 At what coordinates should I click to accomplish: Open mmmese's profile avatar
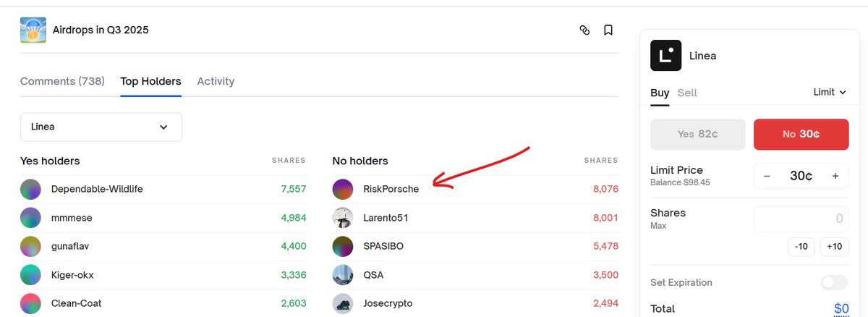tap(31, 218)
